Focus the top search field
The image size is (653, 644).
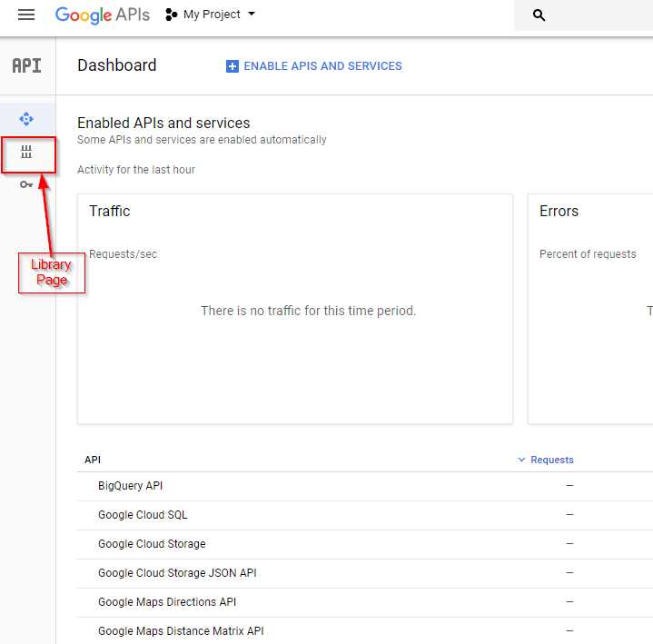pyautogui.click(x=583, y=15)
